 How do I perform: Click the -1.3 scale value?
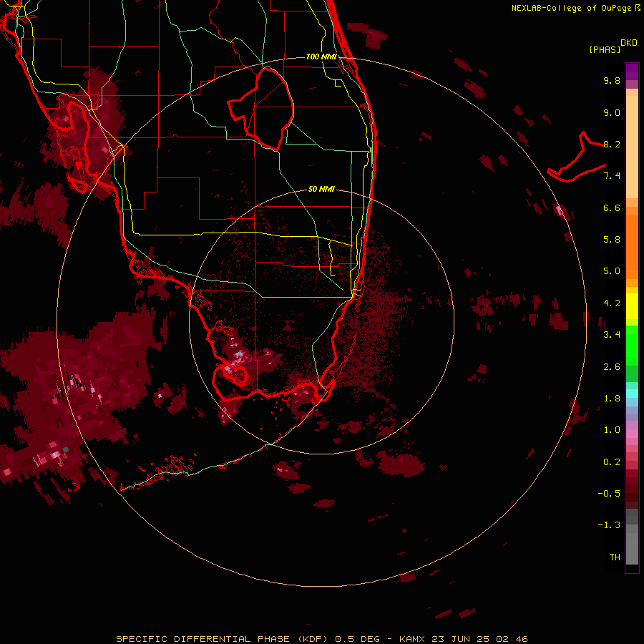(x=609, y=525)
